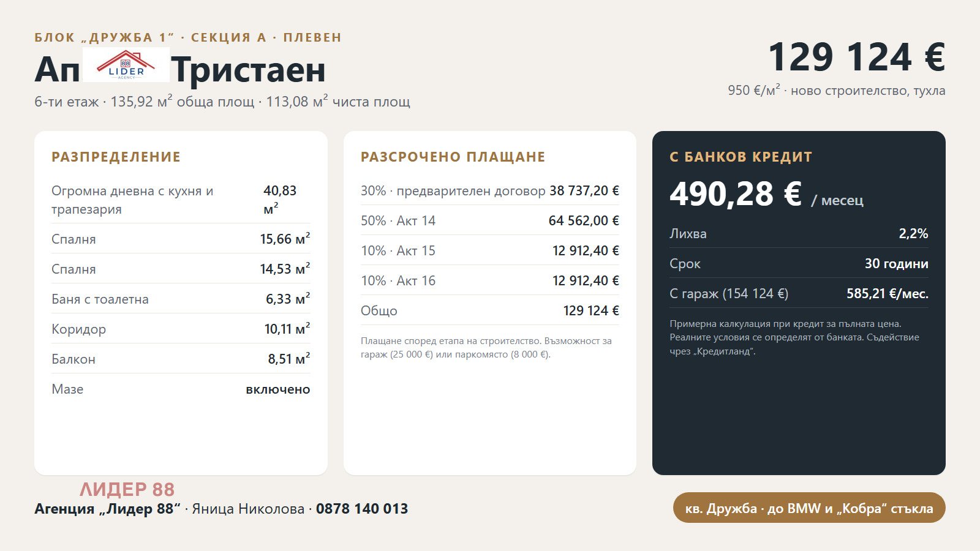Select the Коридор area value 10,11 м²
This screenshot has width=980, height=551.
[287, 328]
